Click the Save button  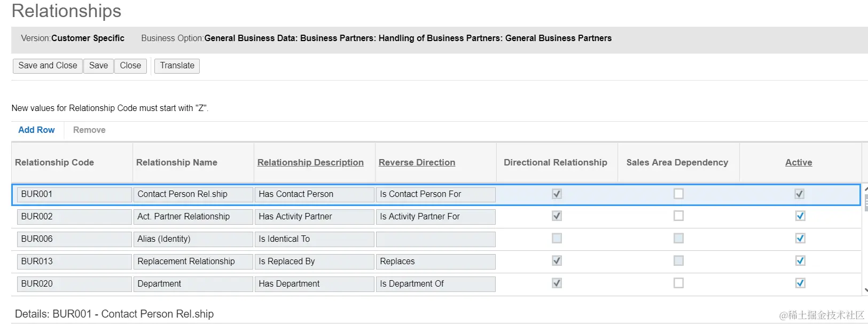[x=98, y=66]
